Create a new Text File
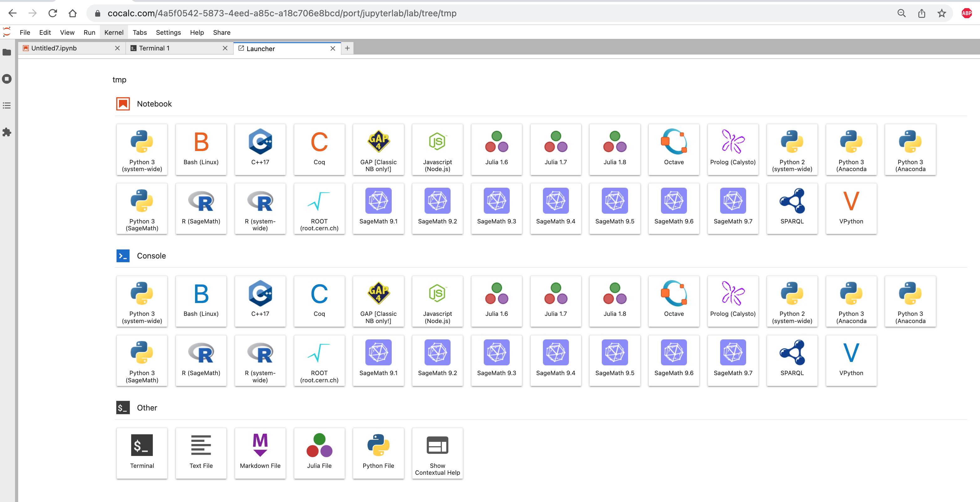The image size is (980, 502). click(201, 453)
